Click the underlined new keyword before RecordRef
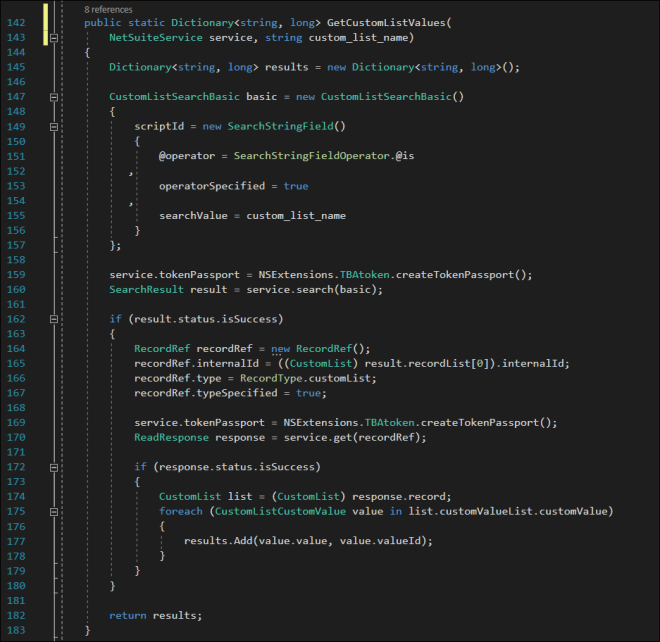Viewport: 660px width, 642px height. pos(280,348)
